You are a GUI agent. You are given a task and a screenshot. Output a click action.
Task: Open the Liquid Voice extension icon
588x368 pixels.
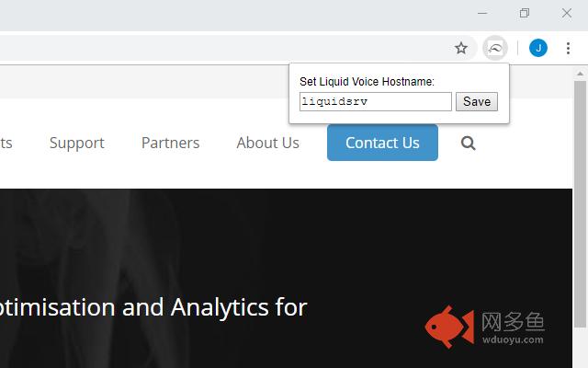pyautogui.click(x=495, y=48)
